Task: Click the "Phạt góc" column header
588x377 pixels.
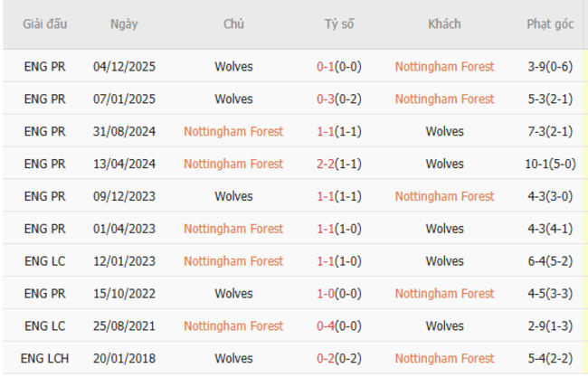Action: pyautogui.click(x=550, y=24)
